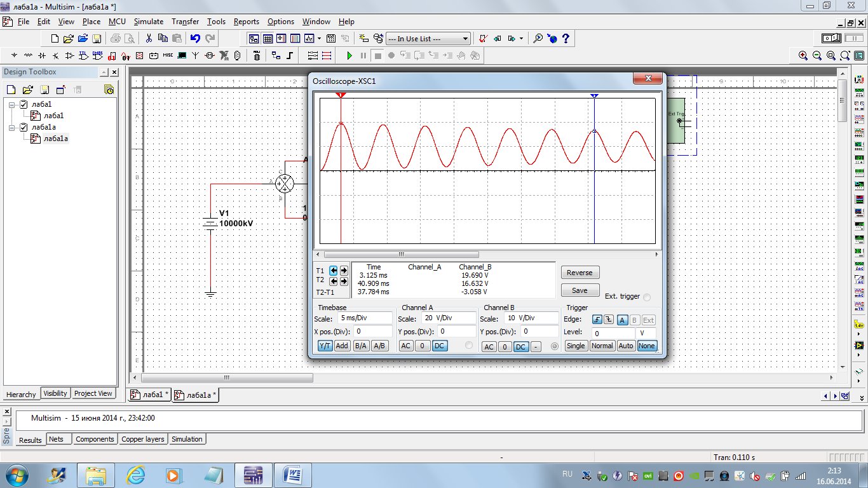This screenshot has height=488, width=868.
Task: Click the oscilloscope Save button
Action: click(x=580, y=290)
